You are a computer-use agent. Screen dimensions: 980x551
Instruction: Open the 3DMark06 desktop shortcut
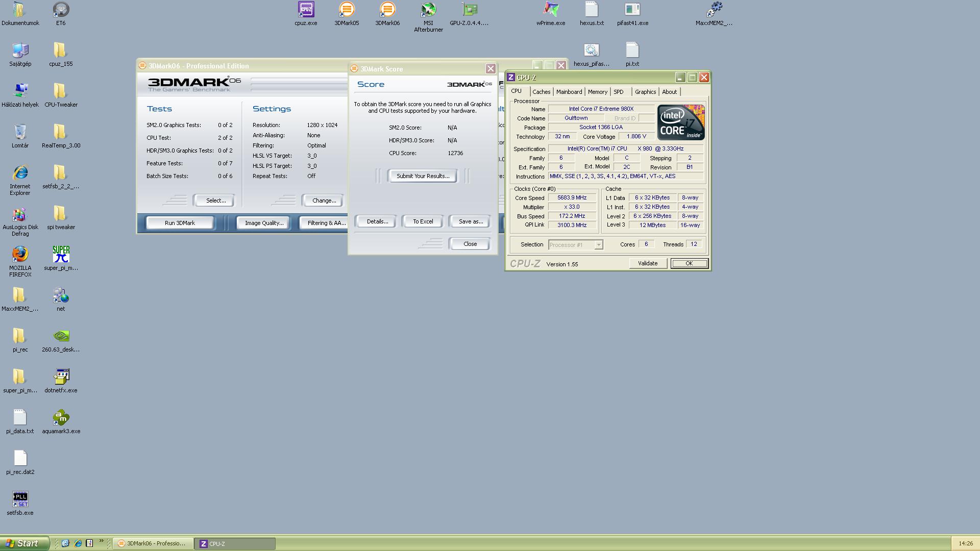click(387, 13)
